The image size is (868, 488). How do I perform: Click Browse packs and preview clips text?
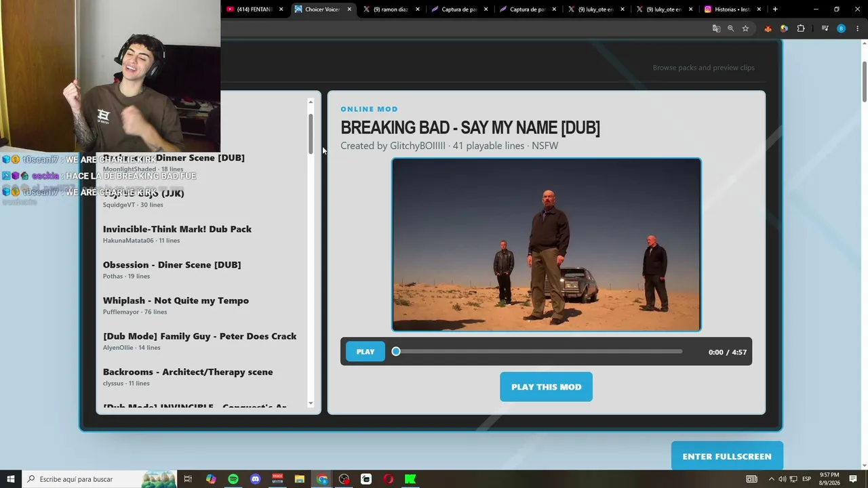[703, 68]
